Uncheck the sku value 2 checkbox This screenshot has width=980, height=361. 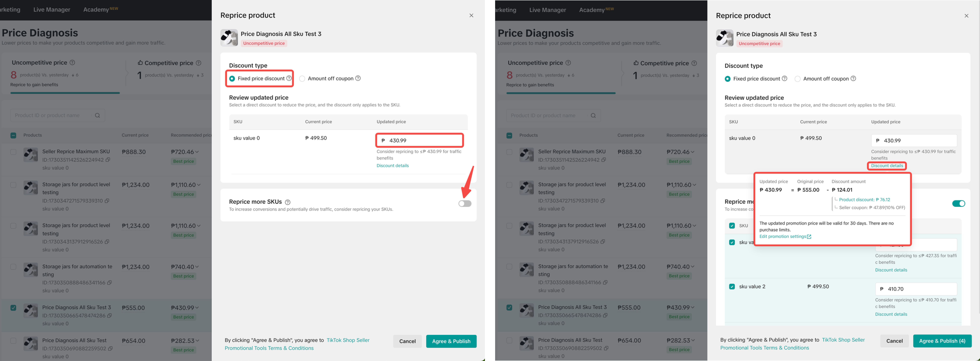[732, 287]
